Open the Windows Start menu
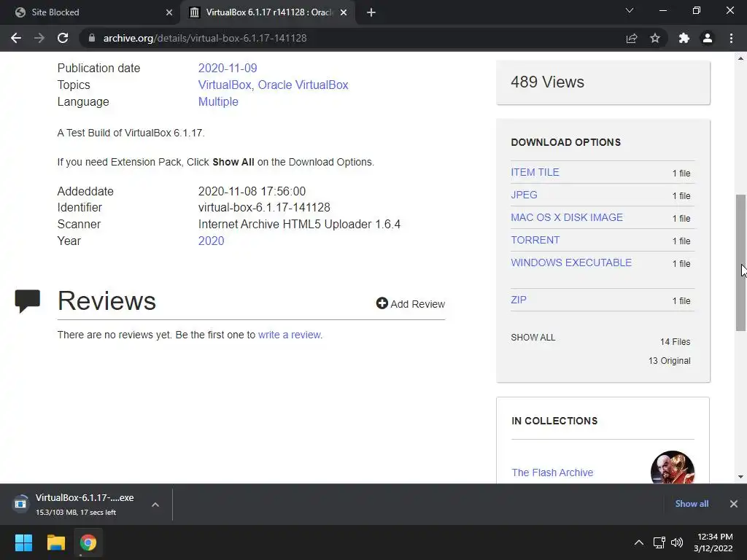The image size is (747, 560). pos(23,542)
